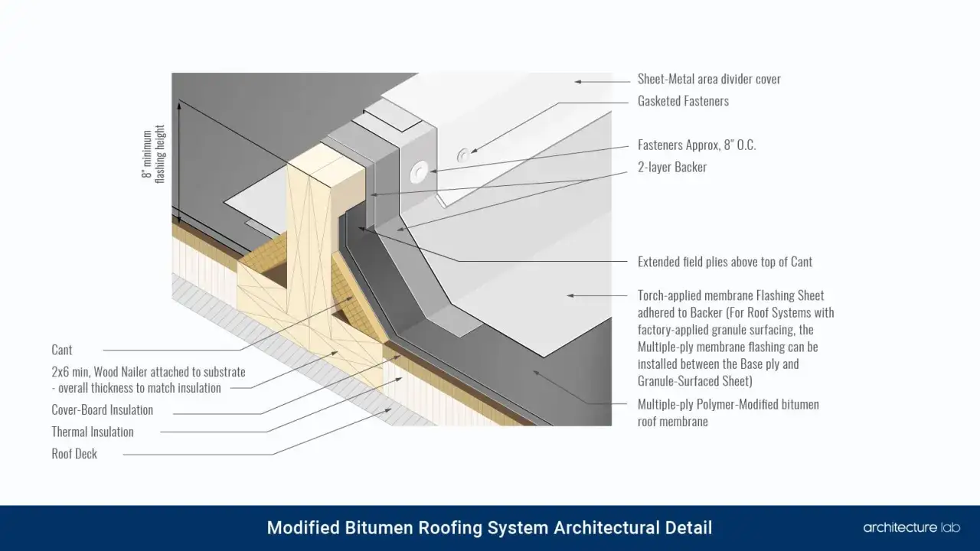Click the 'Gasketed Fasteners' label
980x551 pixels.
click(683, 101)
